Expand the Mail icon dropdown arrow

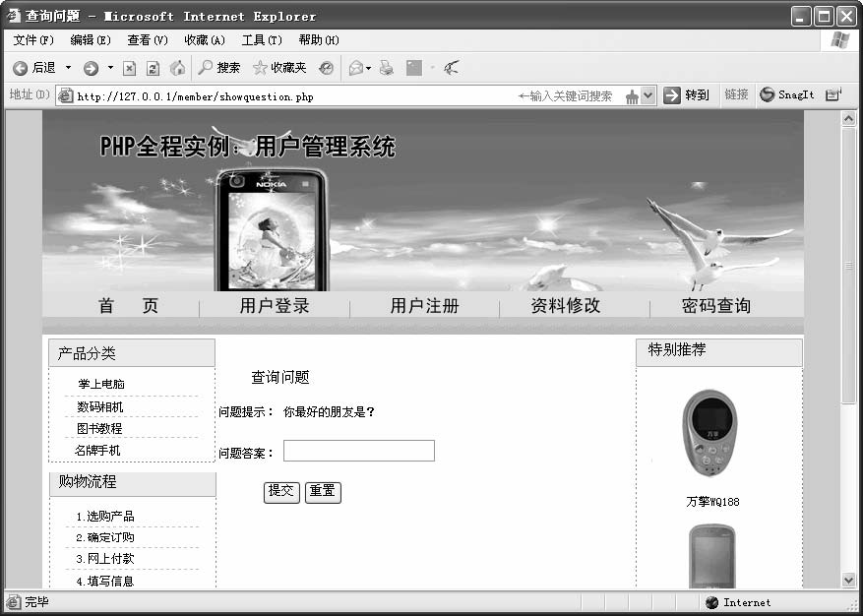(x=369, y=68)
